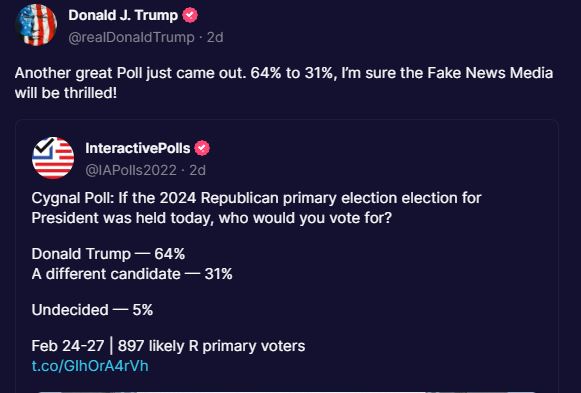
Task: Click the Donald J. Trump display name
Action: coord(123,16)
